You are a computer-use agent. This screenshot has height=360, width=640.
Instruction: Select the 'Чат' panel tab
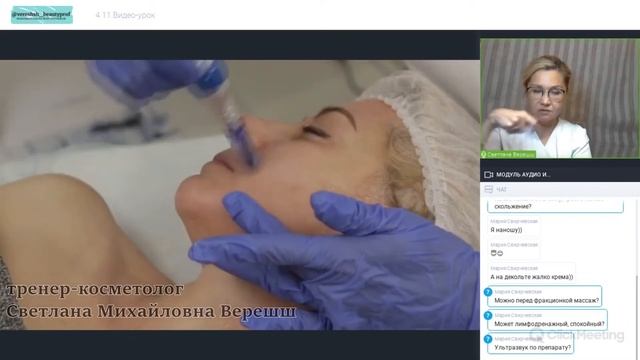[560, 189]
